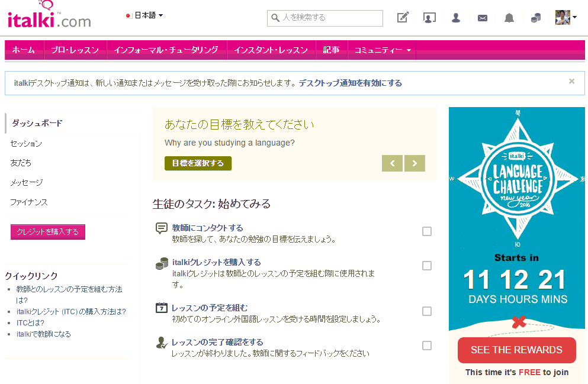Click the クレジットを購入する button
This screenshot has height=384, width=588.
[x=48, y=232]
